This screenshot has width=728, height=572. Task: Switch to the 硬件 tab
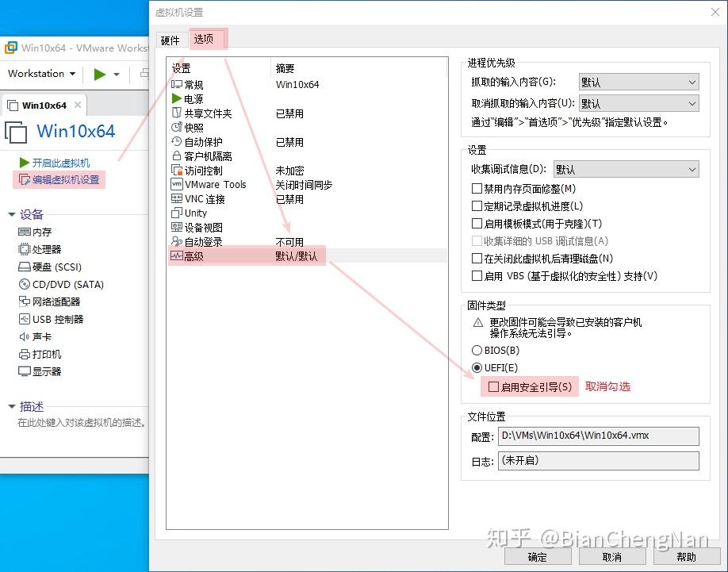[x=170, y=39]
